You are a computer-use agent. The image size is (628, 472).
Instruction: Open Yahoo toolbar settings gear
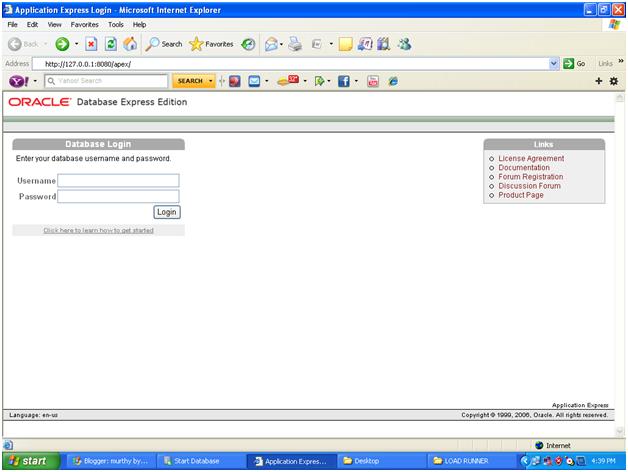point(614,81)
